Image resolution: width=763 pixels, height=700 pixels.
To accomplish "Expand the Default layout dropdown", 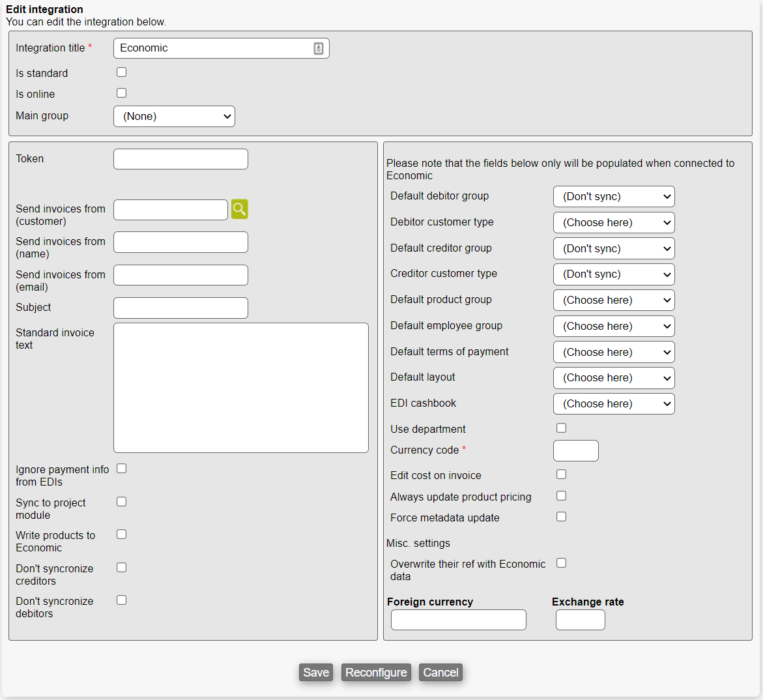I will tap(613, 378).
